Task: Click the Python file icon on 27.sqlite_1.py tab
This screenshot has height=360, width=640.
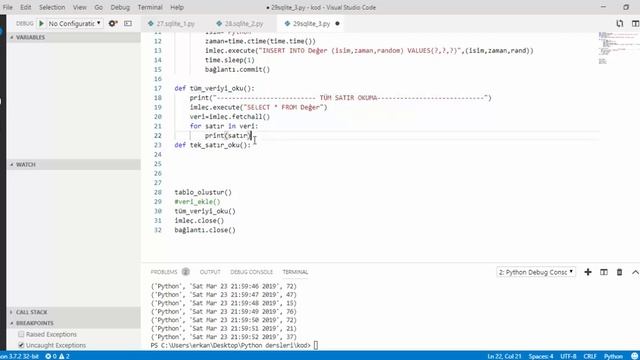Action: tap(151, 24)
